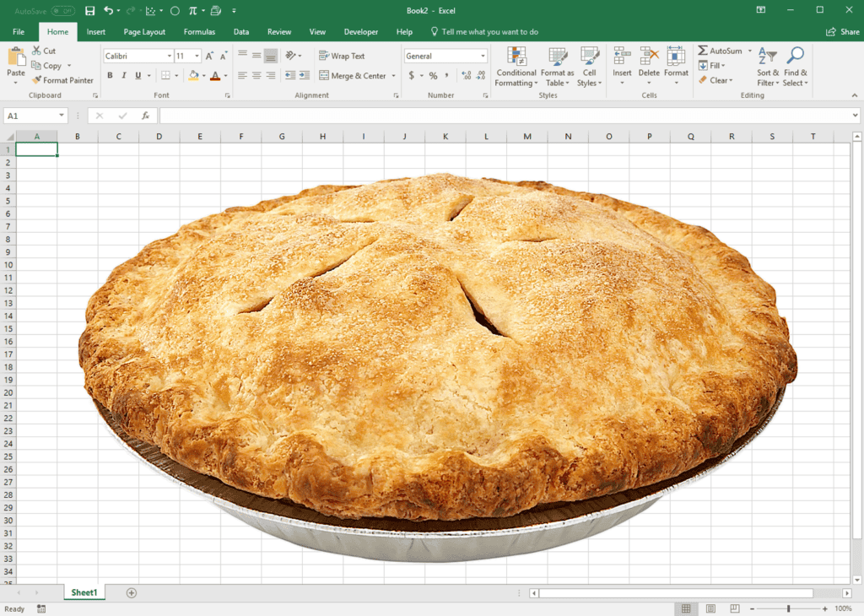Screen dimensions: 864x616
Task: Align text to the right
Action: tap(271, 75)
